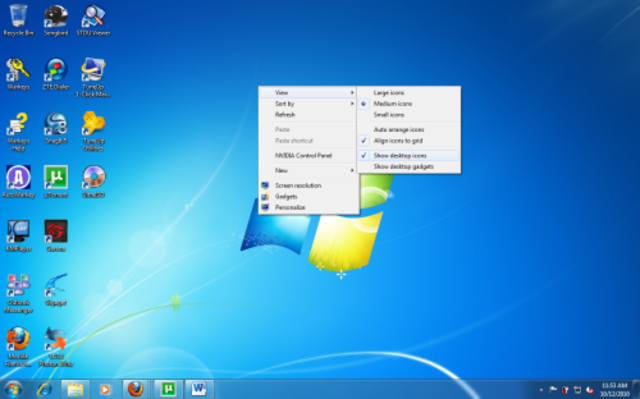The width and height of the screenshot is (640, 399).
Task: Open the taskbar clock and date
Action: tap(615, 390)
